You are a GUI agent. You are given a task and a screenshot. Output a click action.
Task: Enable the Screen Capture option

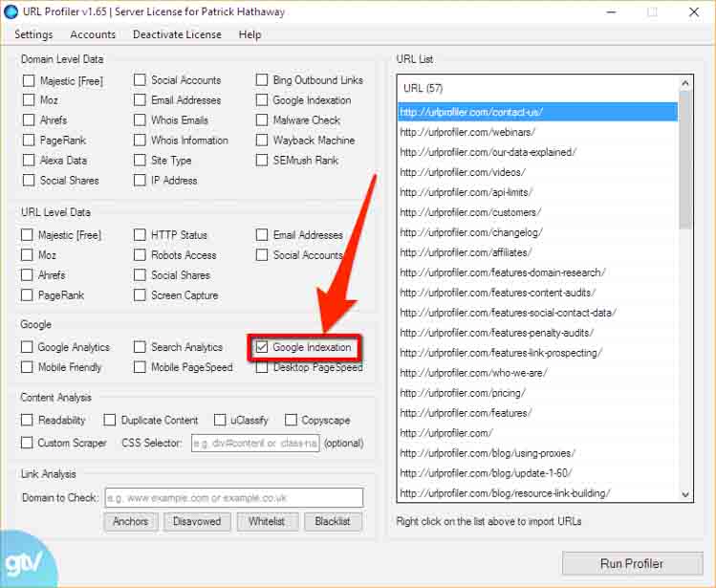[141, 295]
